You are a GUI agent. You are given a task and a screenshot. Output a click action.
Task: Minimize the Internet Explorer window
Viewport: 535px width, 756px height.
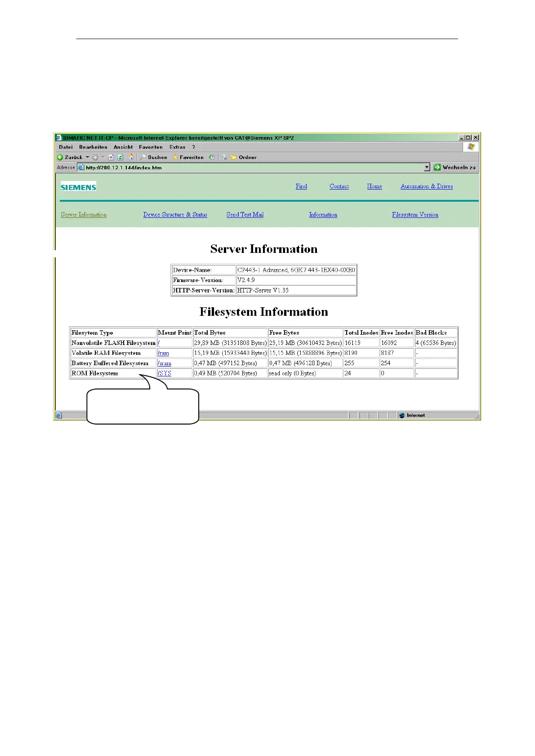point(462,138)
